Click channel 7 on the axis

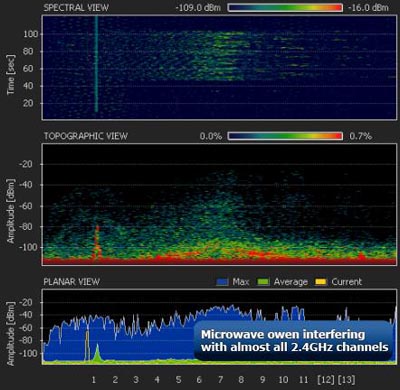(220, 380)
